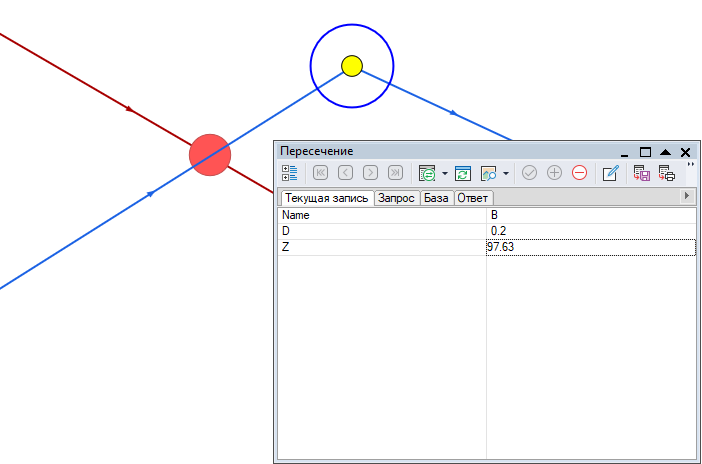
Task: Go to the first record
Action: (321, 173)
